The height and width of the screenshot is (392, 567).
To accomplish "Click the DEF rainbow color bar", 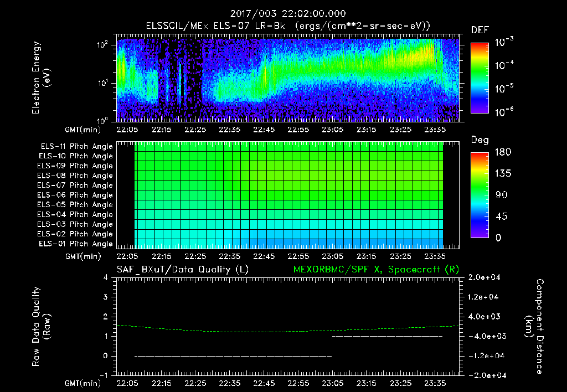I will click(480, 78).
